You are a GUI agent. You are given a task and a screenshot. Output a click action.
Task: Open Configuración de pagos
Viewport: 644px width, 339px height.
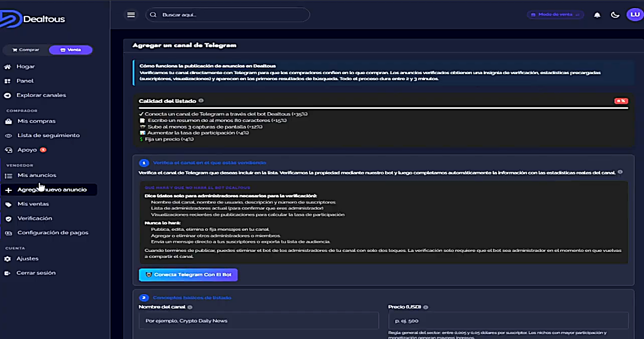(x=53, y=233)
